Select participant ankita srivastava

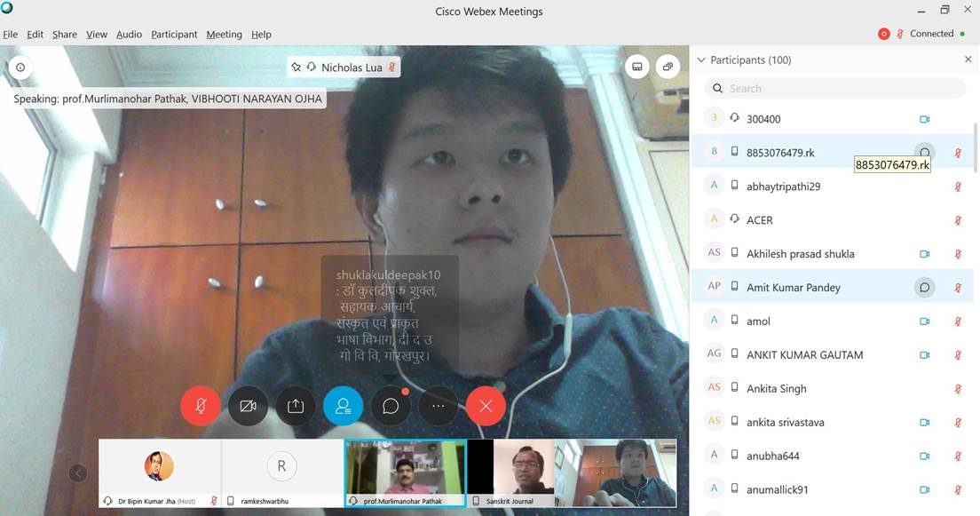832,422
